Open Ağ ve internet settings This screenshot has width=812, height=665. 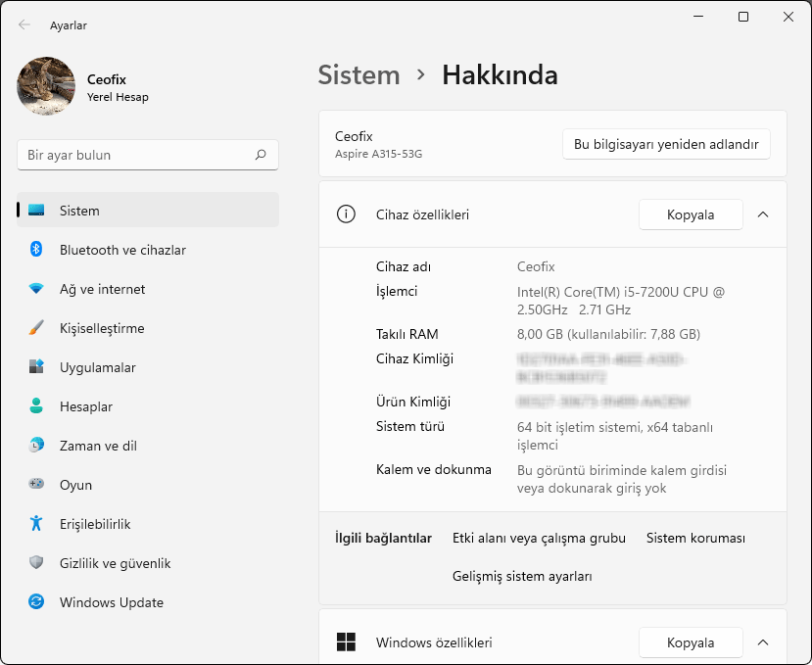click(x=148, y=289)
